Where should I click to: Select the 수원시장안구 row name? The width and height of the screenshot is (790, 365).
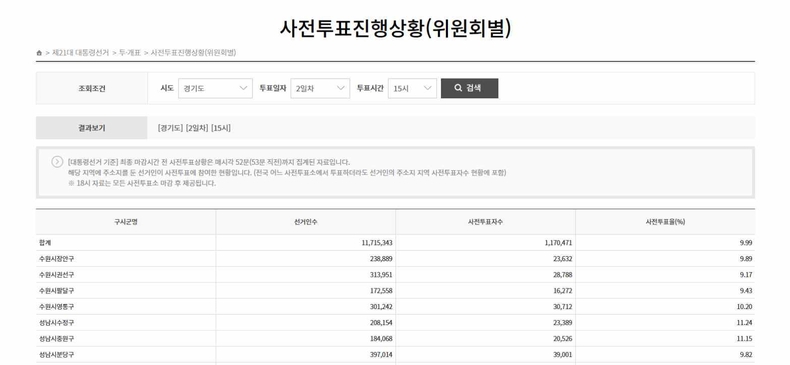(x=56, y=259)
